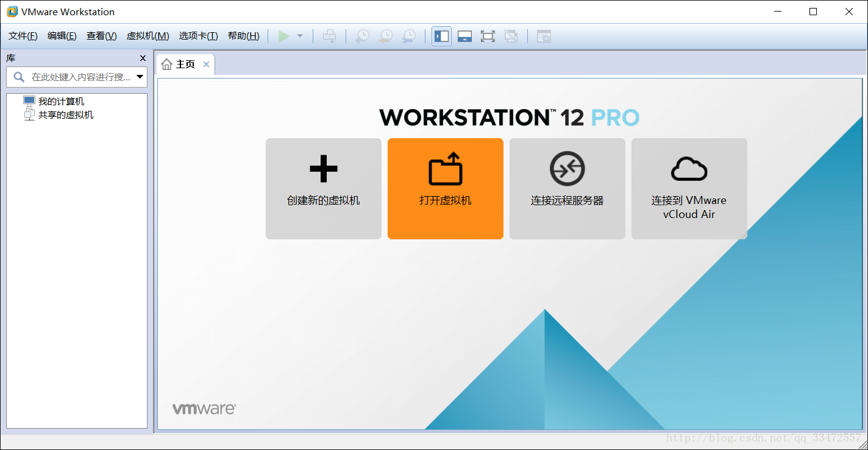Minimize the VMware Workstation window
Viewport: 868px width, 450px height.
(778, 12)
